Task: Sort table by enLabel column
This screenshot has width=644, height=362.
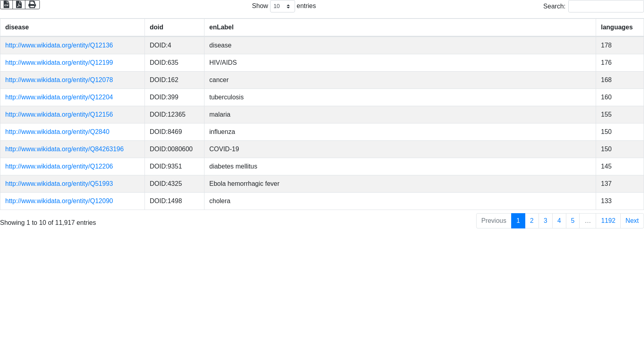Action: 400,27
